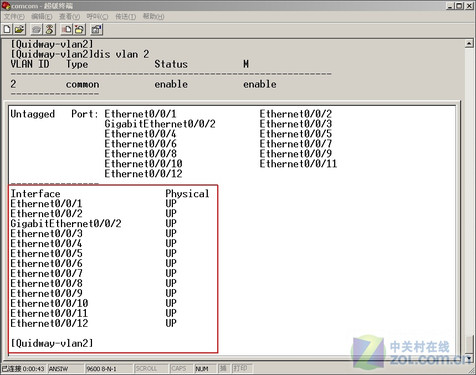Screen dimensions: 476x375
Task: Click the Call (connect) telephone icon
Action: coord(36,29)
